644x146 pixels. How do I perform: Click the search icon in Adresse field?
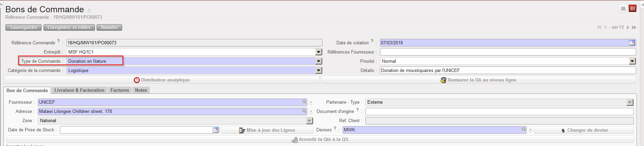[x=304, y=111]
